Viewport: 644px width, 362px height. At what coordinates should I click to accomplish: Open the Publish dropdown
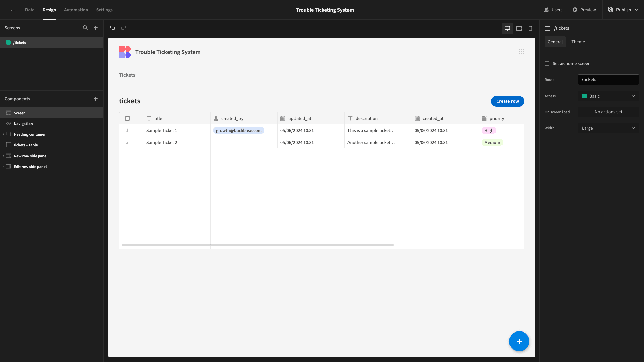623,10
